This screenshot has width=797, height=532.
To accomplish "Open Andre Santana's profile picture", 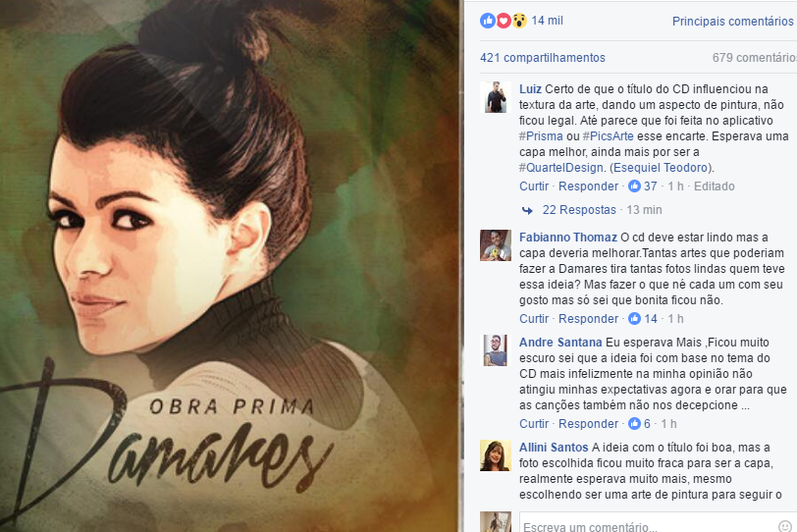I will (495, 350).
